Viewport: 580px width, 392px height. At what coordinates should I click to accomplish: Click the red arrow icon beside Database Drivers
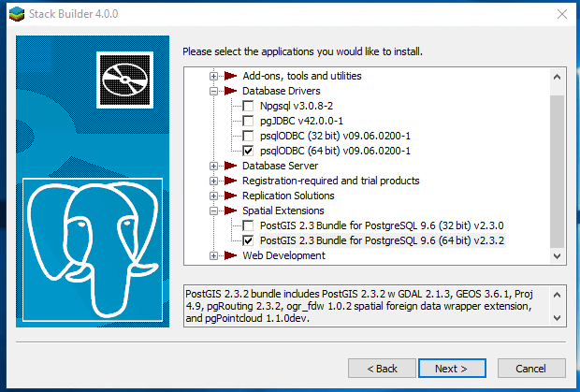point(230,91)
